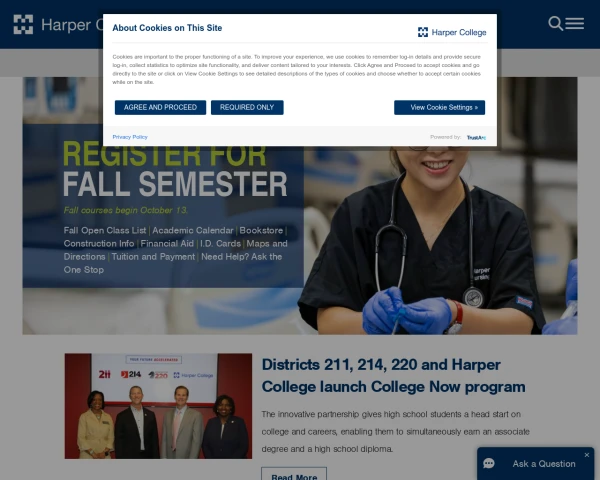Visit the Bookstore link

(261, 230)
